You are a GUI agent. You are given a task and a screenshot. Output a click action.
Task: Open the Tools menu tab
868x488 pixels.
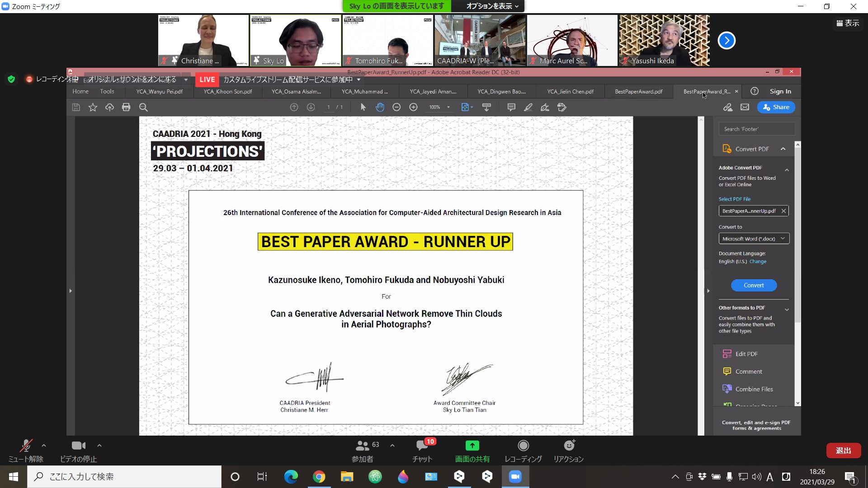(x=107, y=92)
